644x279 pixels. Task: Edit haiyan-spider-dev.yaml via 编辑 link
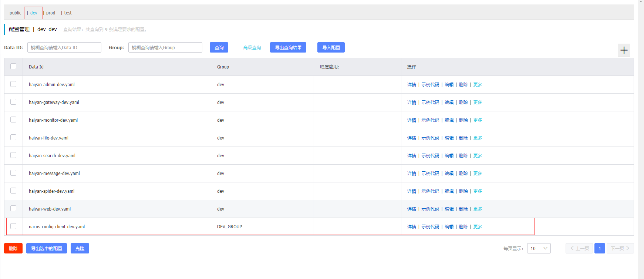tap(449, 191)
